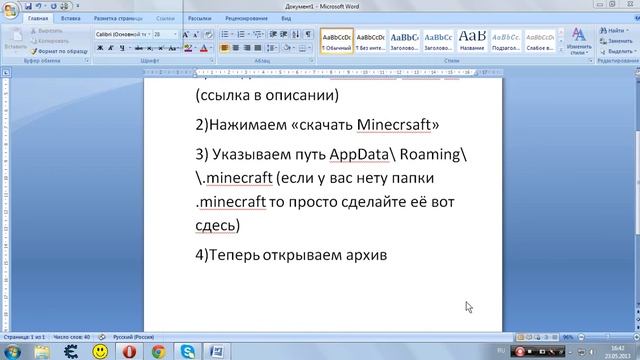Select Слабое выделение style
Image resolution: width=640 pixels, height=360 pixels.
tap(540, 41)
